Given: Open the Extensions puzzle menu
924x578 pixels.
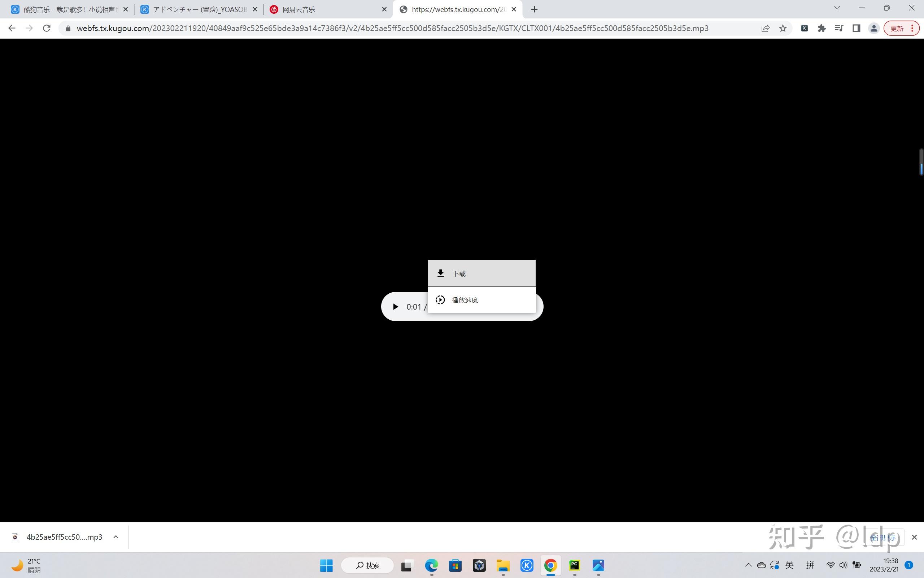Looking at the screenshot, I should pos(821,28).
